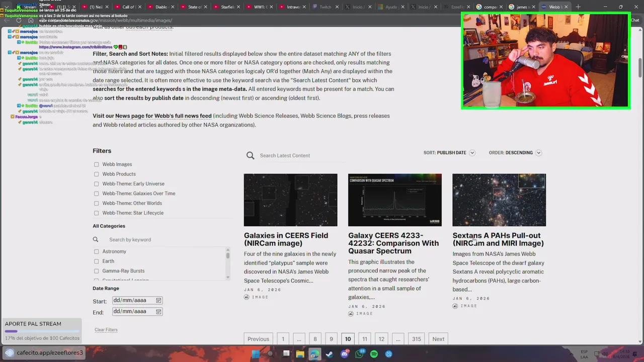Image resolution: width=644 pixels, height=362 pixels.
Task: Click the cafecito.app/ezeeflores3 banner
Action: (x=43, y=353)
